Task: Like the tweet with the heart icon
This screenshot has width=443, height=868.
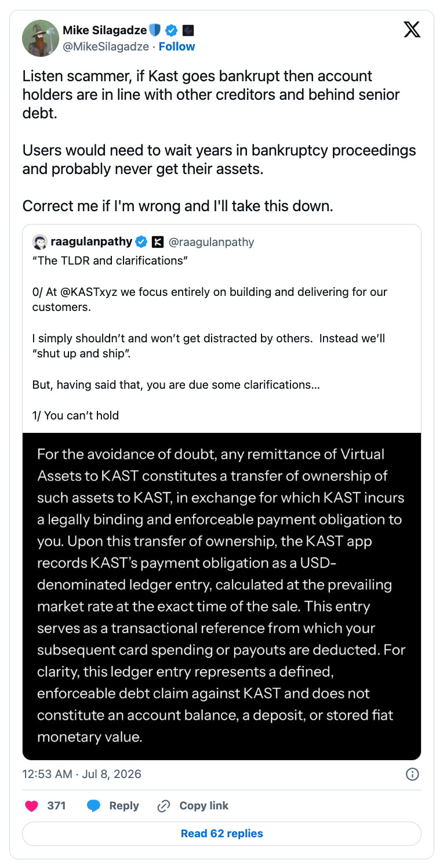Action: click(x=31, y=806)
